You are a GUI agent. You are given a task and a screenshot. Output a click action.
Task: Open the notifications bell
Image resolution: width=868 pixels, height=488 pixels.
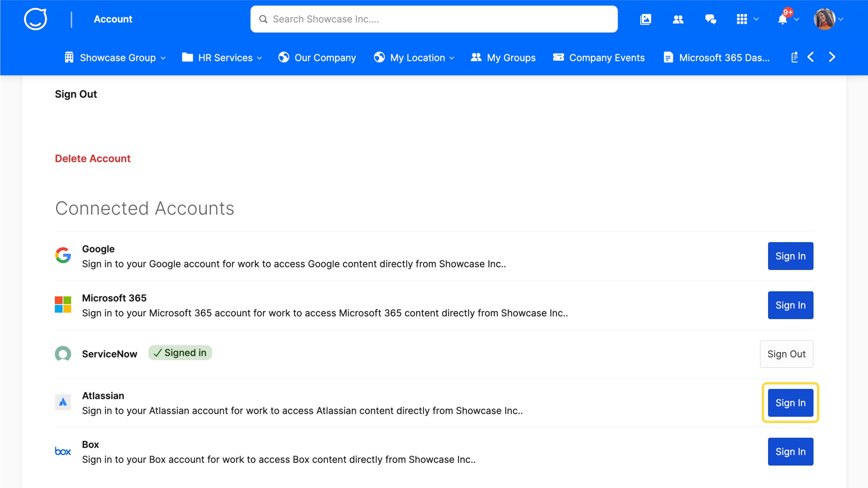pyautogui.click(x=782, y=19)
